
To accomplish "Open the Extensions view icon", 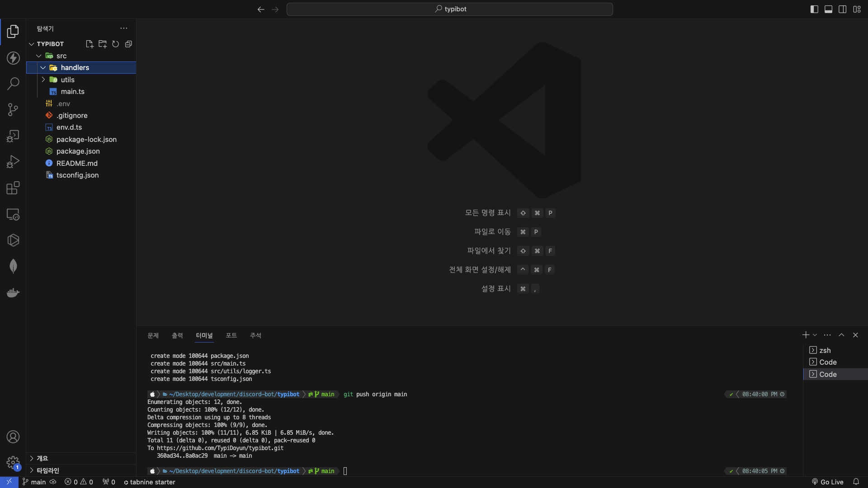I will click(x=13, y=188).
